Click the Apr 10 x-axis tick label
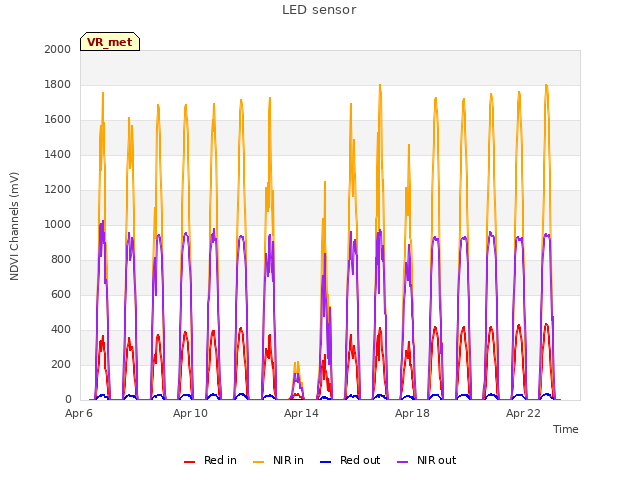Image resolution: width=640 pixels, height=480 pixels. (x=190, y=413)
